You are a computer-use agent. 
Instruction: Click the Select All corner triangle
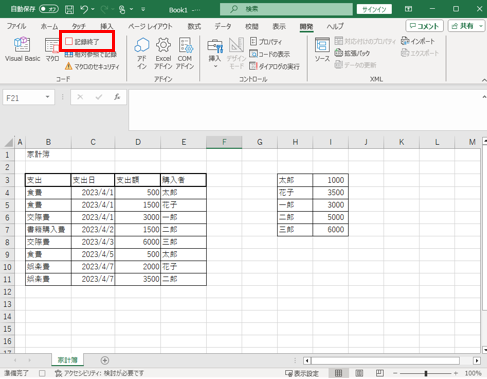pyautogui.click(x=8, y=143)
